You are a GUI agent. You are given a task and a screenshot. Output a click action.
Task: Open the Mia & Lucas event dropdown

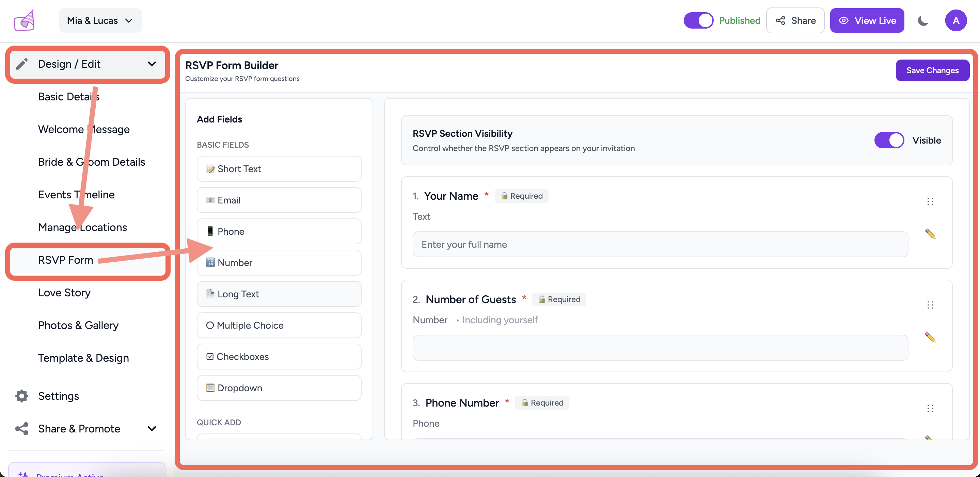coord(100,20)
